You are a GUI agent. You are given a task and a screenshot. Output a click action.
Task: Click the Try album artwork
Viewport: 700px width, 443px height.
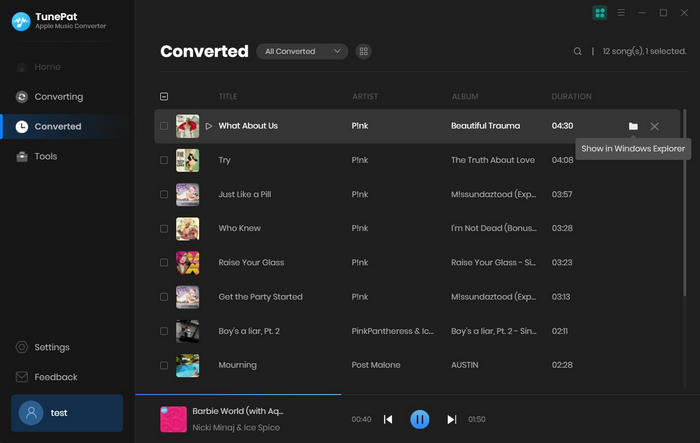click(188, 160)
